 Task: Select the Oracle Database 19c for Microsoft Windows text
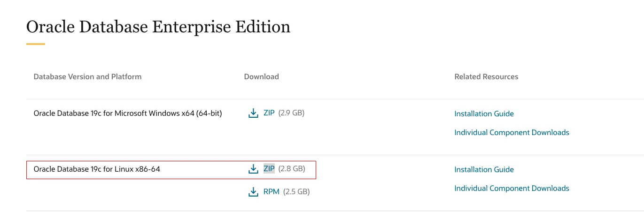[127, 113]
